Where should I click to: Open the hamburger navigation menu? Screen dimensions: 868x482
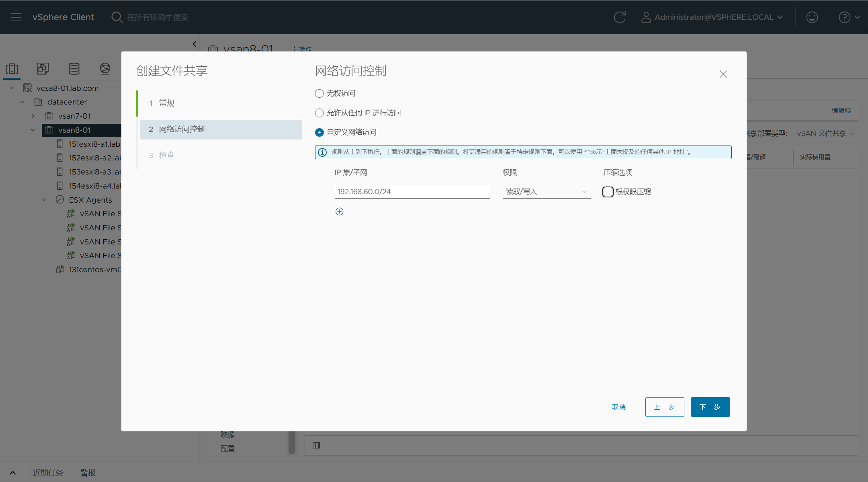(x=16, y=17)
